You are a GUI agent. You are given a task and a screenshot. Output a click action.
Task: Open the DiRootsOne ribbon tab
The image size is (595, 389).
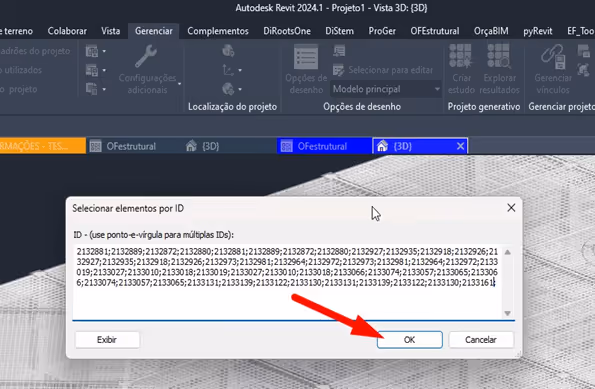click(x=287, y=31)
